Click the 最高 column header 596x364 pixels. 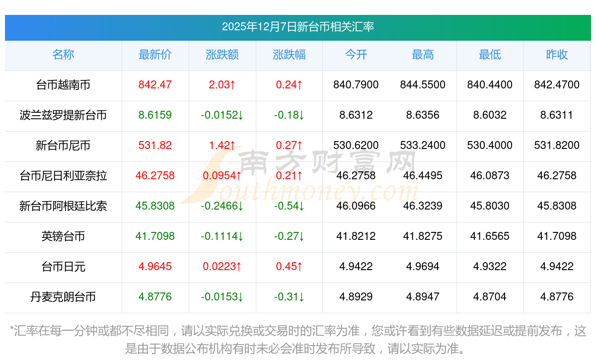(x=423, y=55)
